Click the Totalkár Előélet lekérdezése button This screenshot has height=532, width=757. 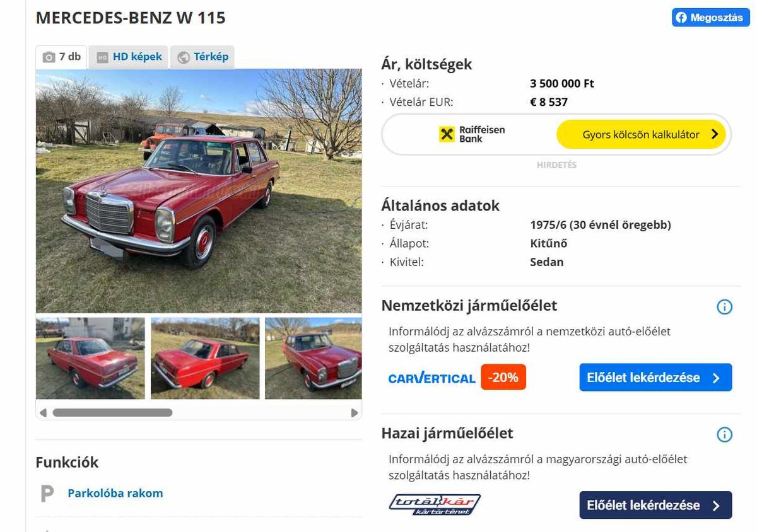click(655, 505)
